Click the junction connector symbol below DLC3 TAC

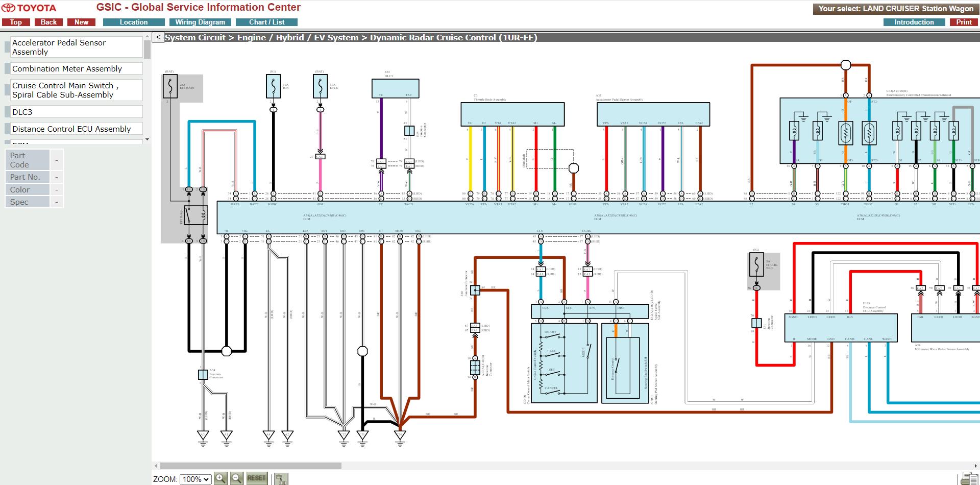(409, 131)
